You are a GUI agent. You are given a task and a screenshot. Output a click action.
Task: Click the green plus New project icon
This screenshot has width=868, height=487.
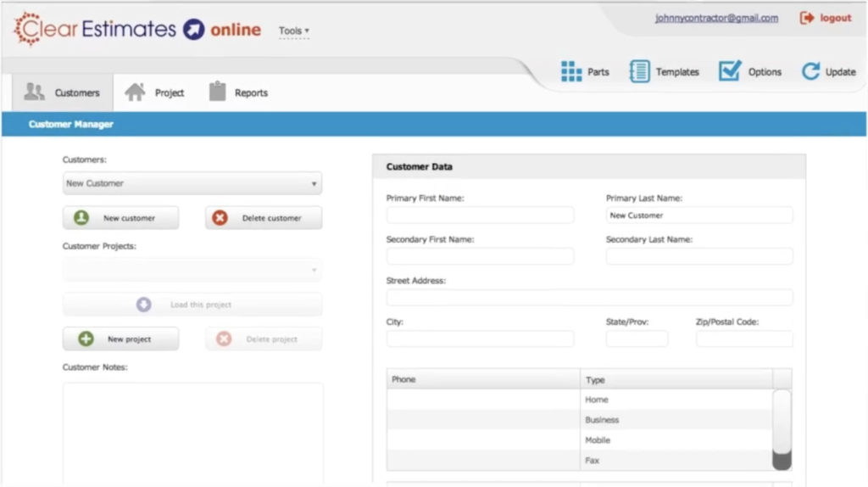[x=86, y=339]
